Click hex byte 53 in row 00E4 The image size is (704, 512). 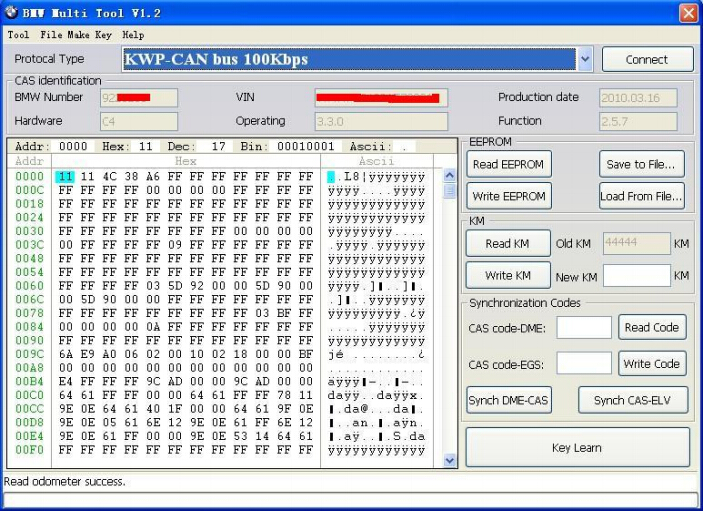click(x=240, y=436)
